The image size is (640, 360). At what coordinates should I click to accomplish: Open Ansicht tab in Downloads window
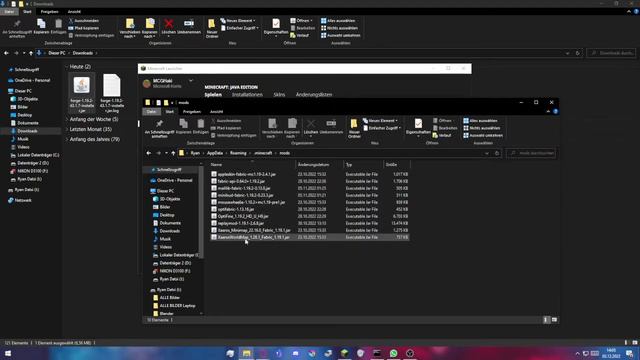74,12
